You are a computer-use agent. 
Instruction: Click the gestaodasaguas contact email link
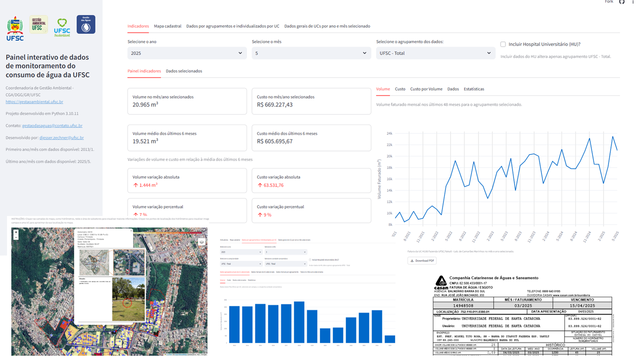pyautogui.click(x=52, y=126)
